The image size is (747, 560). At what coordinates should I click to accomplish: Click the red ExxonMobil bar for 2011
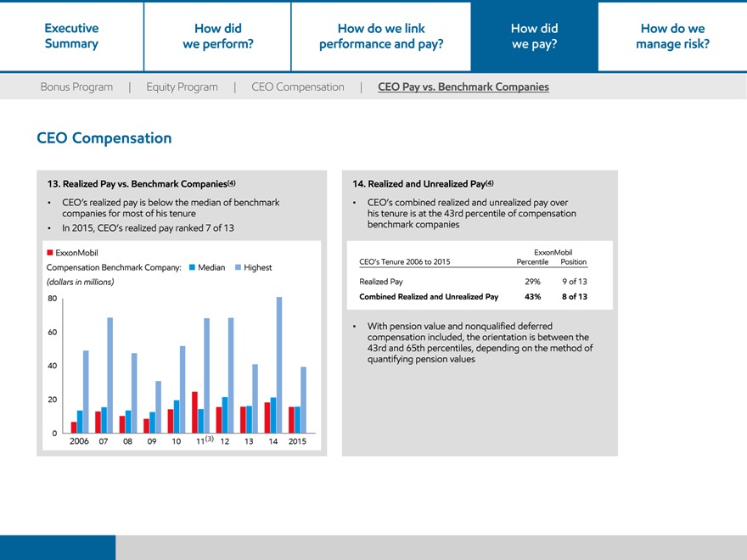point(194,412)
